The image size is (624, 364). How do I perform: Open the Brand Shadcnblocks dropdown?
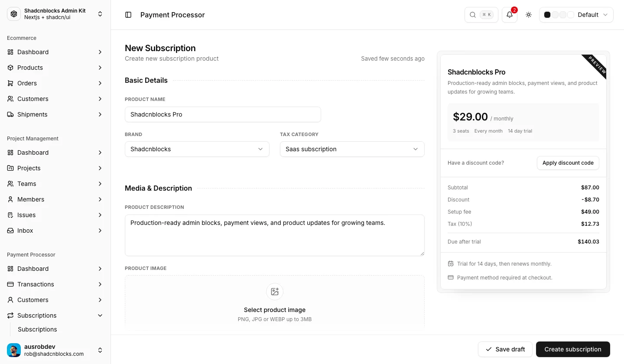click(197, 149)
